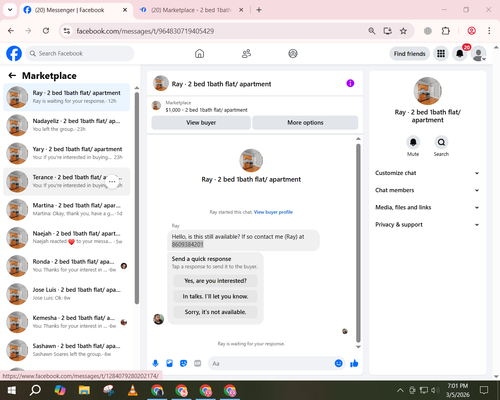Open the notifications bell with 20 badge
Viewport: 500px width, 400px height.
click(x=460, y=54)
